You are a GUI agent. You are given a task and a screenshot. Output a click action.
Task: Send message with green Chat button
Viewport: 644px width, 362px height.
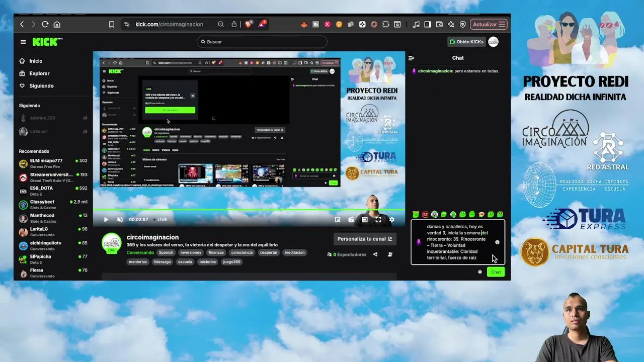click(496, 272)
